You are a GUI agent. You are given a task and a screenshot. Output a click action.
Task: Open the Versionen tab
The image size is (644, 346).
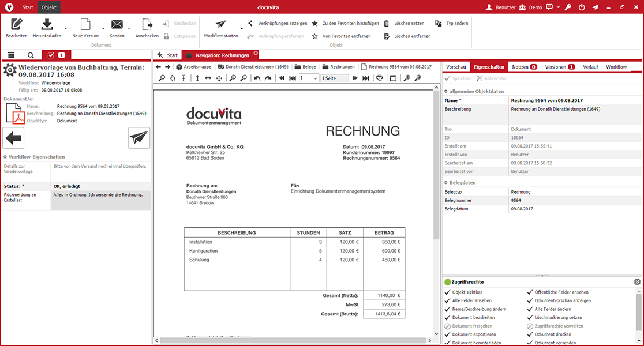click(x=559, y=67)
